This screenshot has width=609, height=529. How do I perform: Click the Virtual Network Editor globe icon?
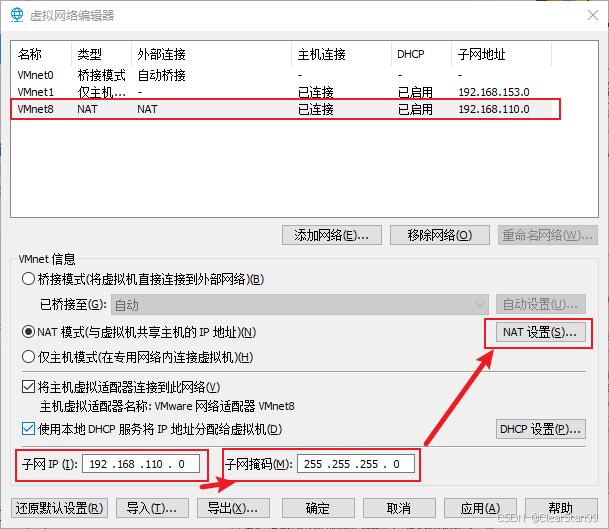(x=17, y=15)
